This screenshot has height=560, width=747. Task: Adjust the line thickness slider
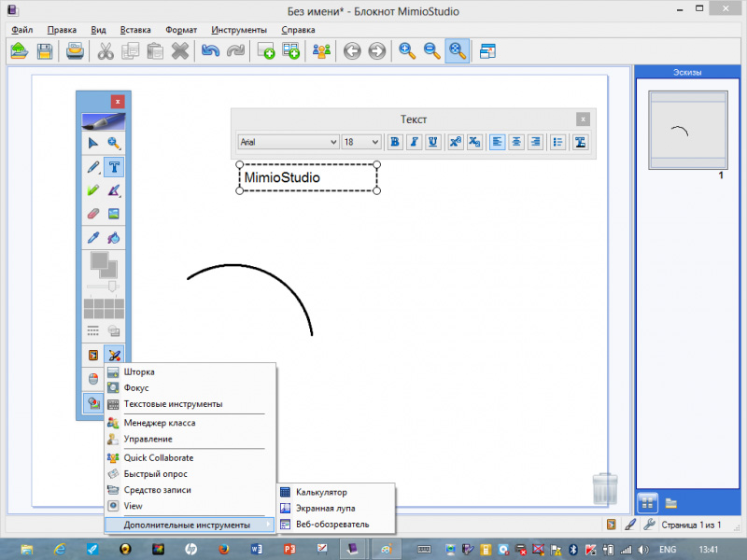tap(113, 285)
